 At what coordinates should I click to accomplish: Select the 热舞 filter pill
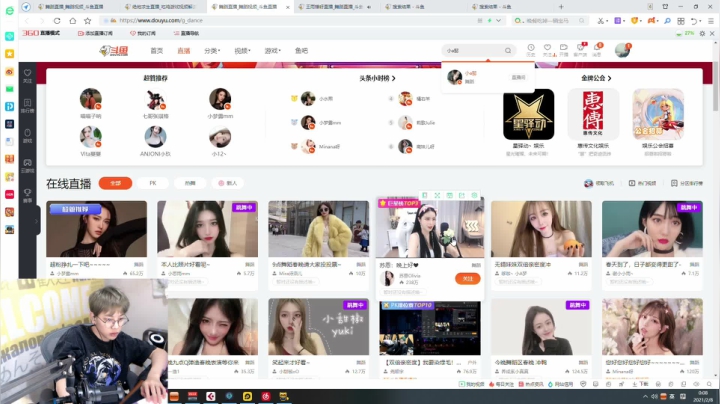coord(190,183)
